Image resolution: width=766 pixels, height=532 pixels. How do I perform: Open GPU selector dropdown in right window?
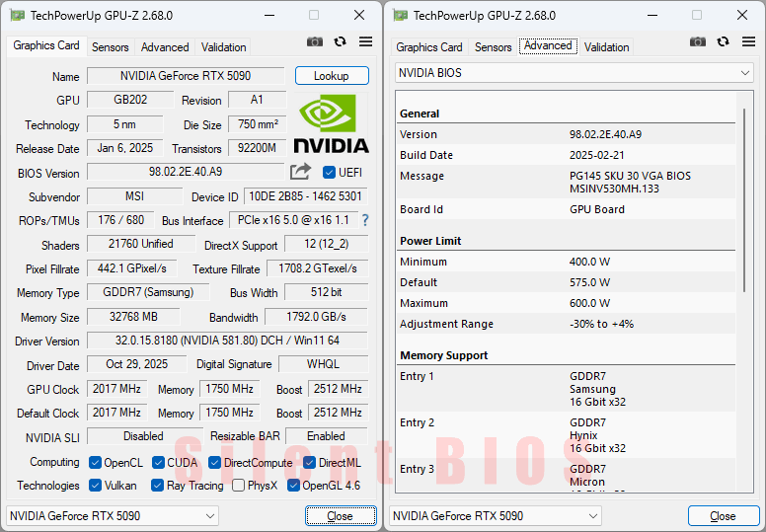(x=496, y=516)
